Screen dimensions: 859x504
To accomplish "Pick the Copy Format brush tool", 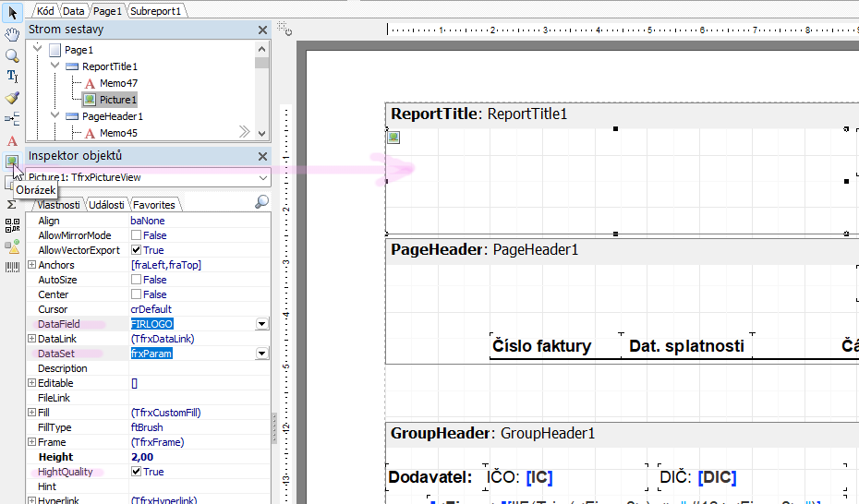I will [x=12, y=97].
